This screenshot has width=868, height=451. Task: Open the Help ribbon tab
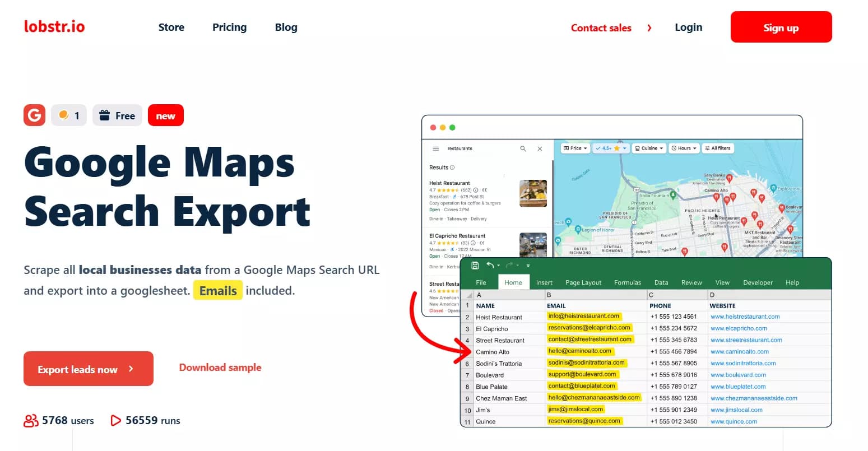(792, 282)
